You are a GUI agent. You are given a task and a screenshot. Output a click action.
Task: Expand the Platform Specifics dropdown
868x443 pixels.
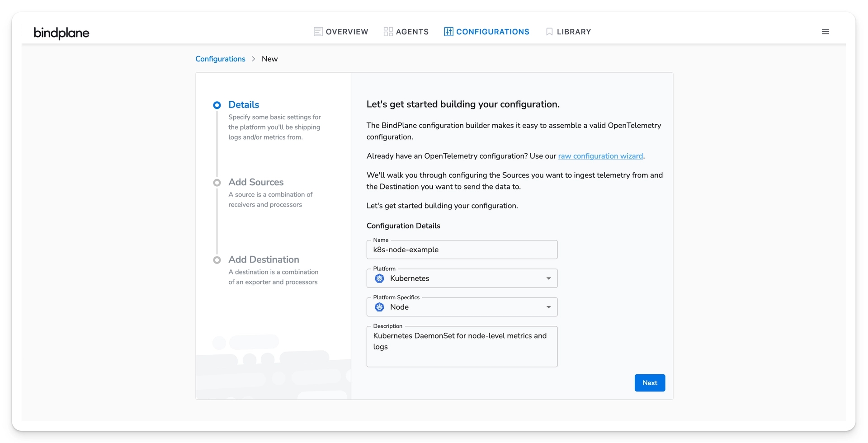[548, 306]
